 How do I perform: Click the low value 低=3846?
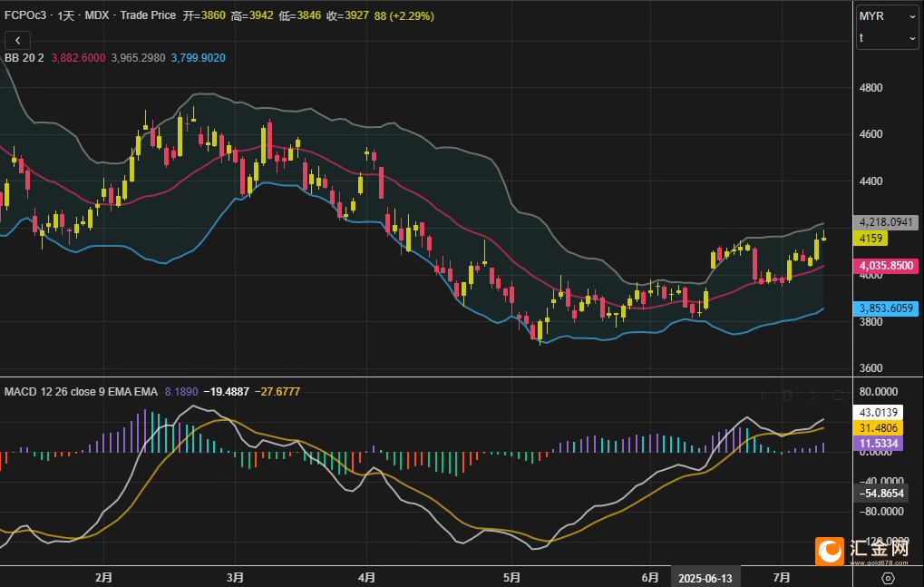[300, 15]
